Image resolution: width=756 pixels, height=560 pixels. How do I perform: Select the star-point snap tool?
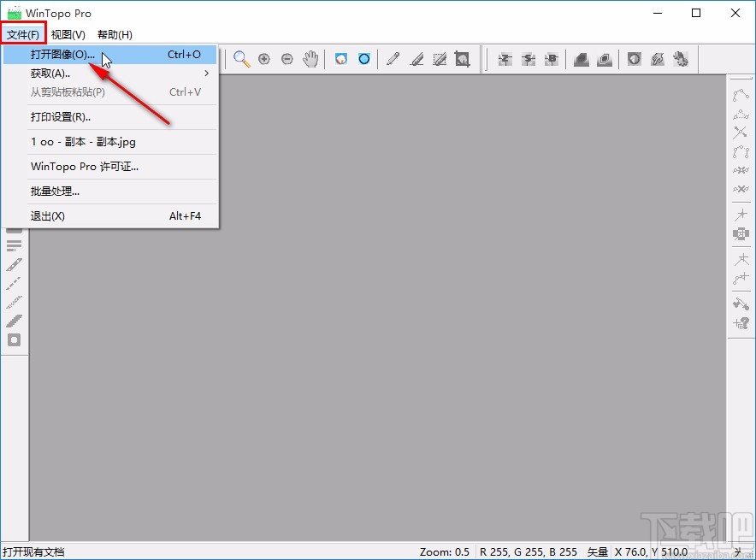coord(741,215)
